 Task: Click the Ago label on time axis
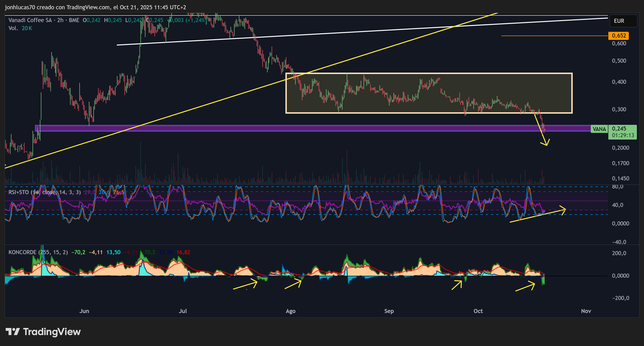pyautogui.click(x=290, y=311)
